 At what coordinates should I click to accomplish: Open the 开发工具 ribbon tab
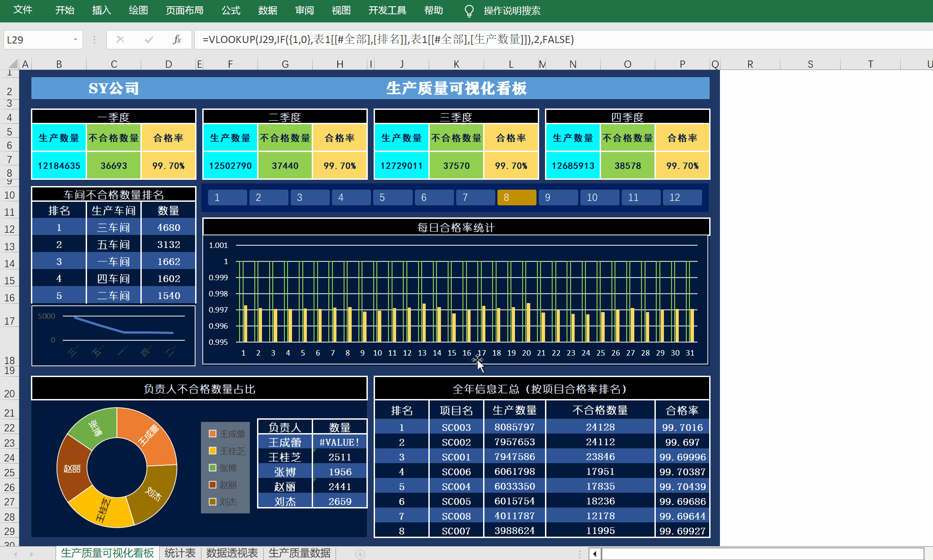387,10
